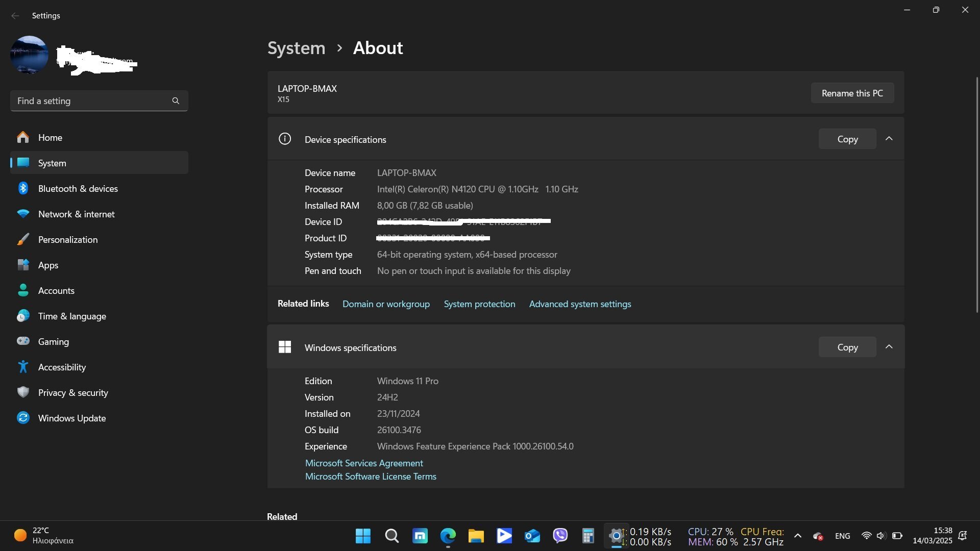Open Apps settings

click(99, 265)
